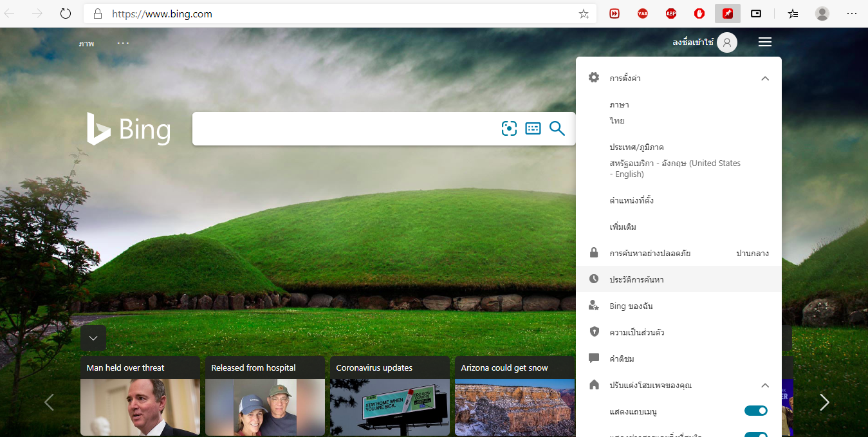Open เพิ่มเติม under the region settings

click(x=622, y=227)
